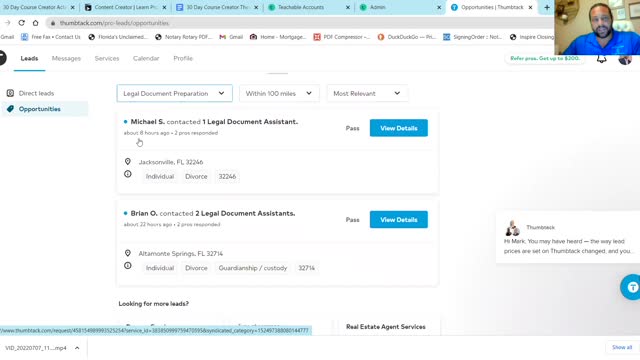Reload the page with the refresh icon
The image size is (640, 360).
pyautogui.click(x=22, y=23)
